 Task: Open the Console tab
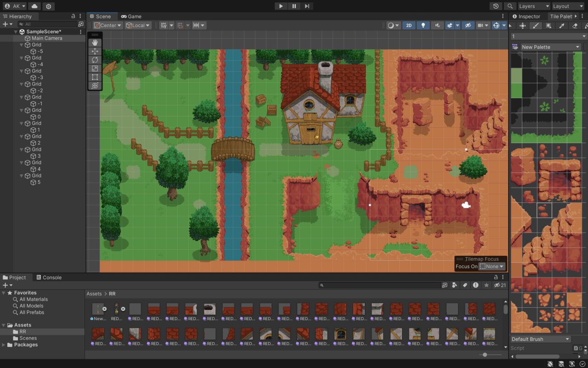tap(51, 277)
